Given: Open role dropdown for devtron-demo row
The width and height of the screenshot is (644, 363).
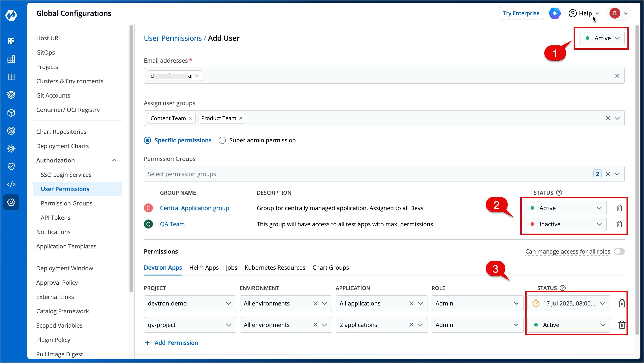Looking at the screenshot, I should (x=477, y=303).
